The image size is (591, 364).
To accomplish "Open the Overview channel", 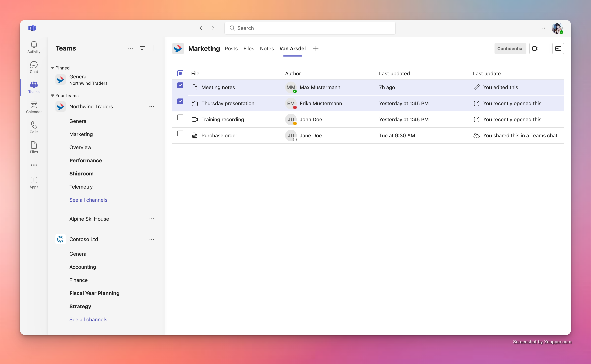I will (80, 147).
